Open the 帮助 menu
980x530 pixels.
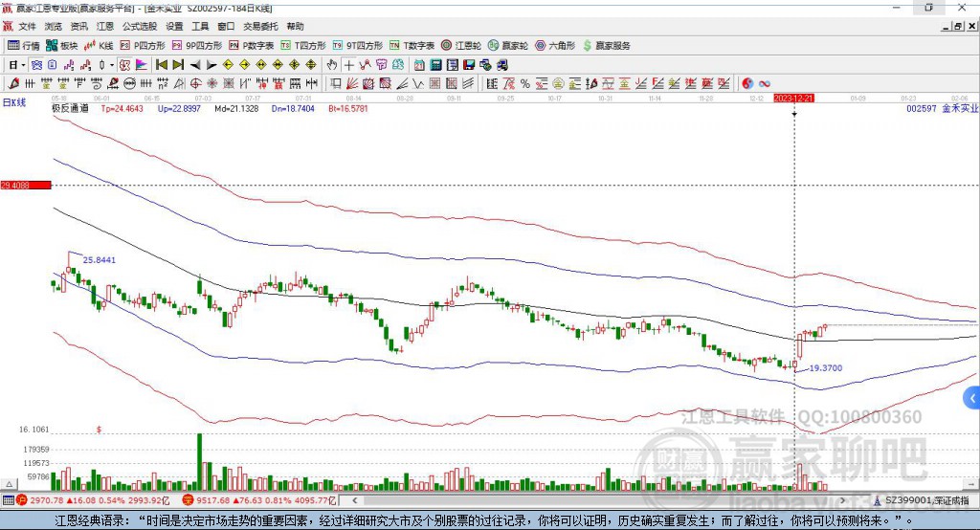pos(295,26)
